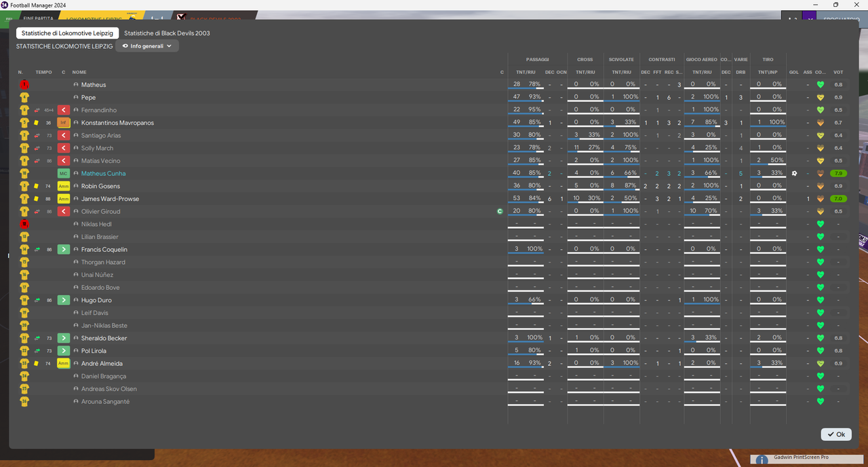Click the CONTRASTI column group header
This screenshot has height=467, width=868.
[x=661, y=59]
